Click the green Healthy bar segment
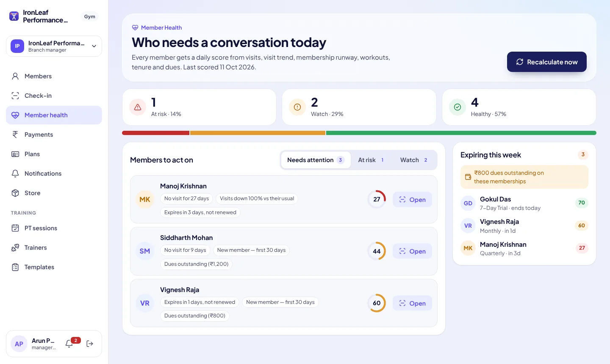 [x=461, y=133]
